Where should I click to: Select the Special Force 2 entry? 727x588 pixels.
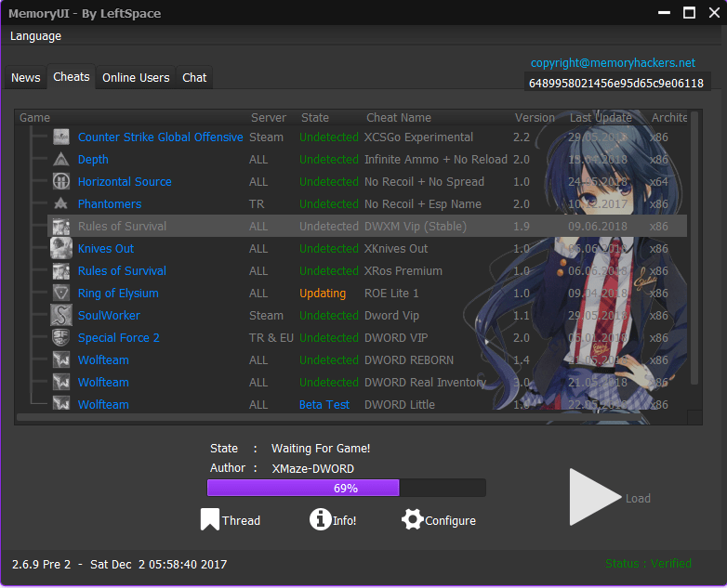click(x=119, y=338)
